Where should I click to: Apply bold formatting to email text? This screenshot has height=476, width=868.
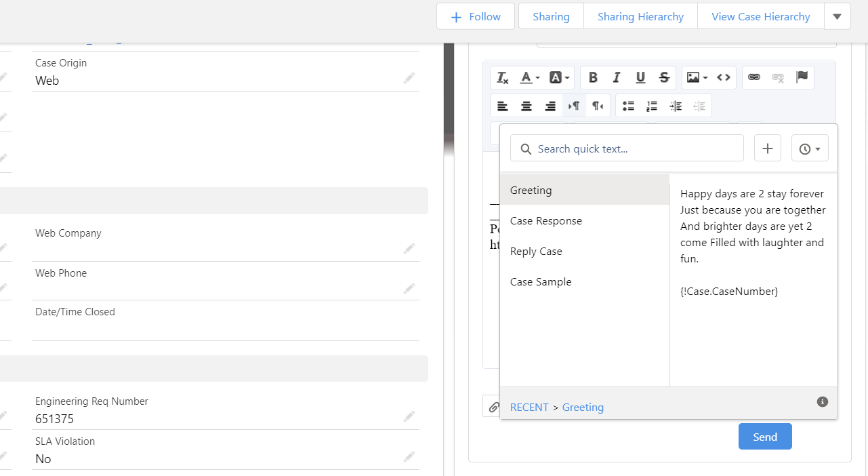click(x=593, y=77)
